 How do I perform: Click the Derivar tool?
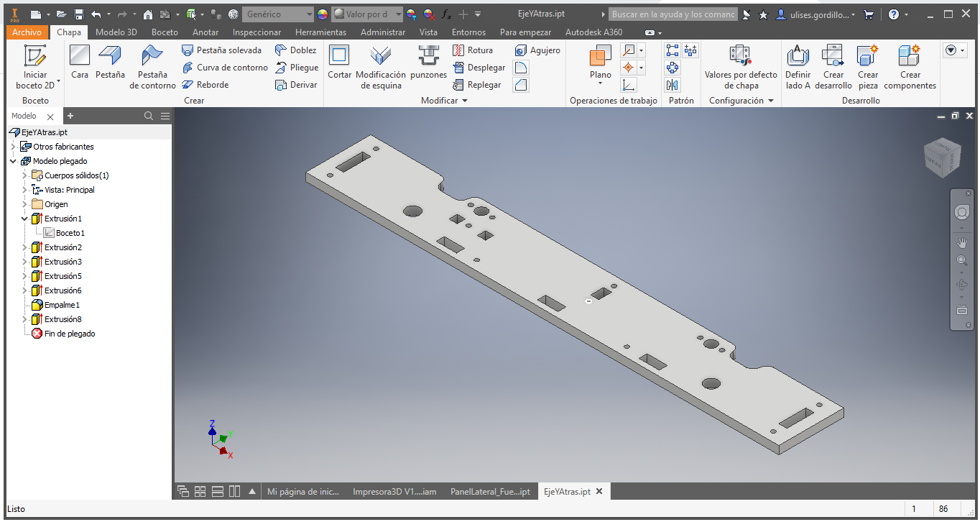(x=296, y=85)
